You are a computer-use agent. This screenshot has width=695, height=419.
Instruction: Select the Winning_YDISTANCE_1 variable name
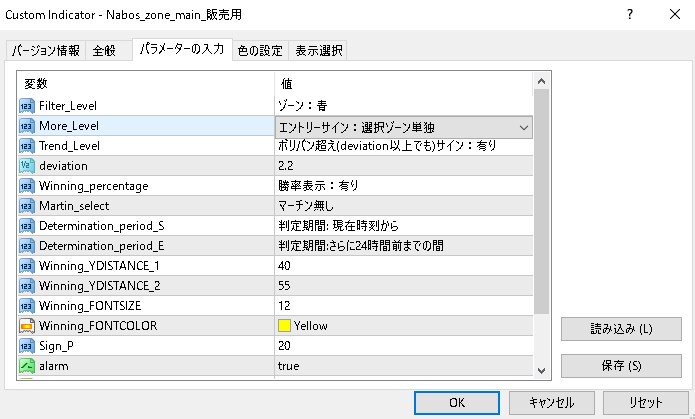tap(99, 266)
